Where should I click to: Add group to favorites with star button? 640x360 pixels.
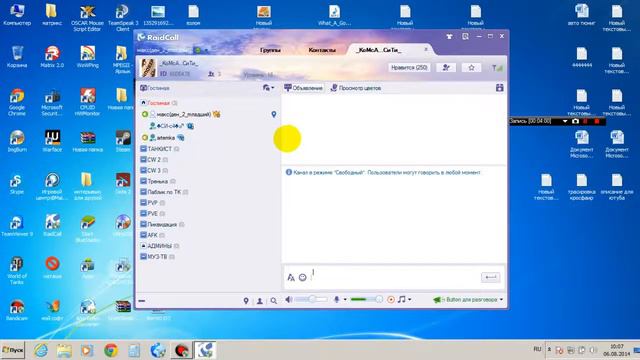point(471,67)
